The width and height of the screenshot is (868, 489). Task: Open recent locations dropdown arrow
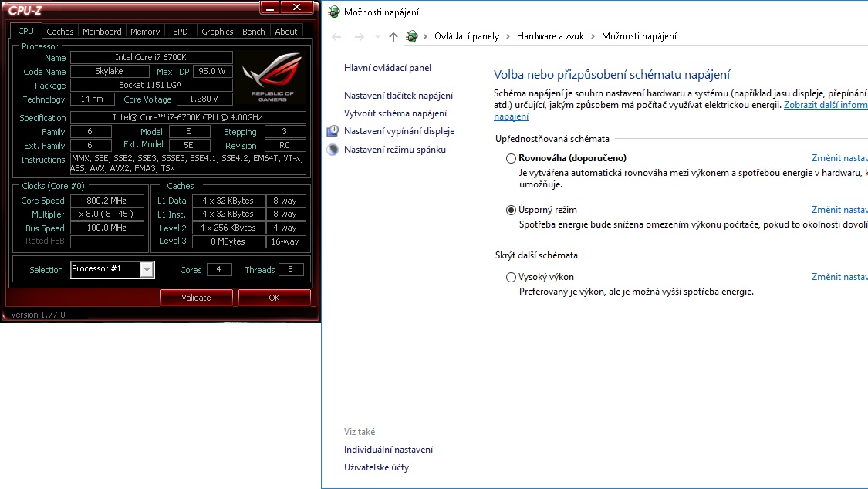pos(377,36)
